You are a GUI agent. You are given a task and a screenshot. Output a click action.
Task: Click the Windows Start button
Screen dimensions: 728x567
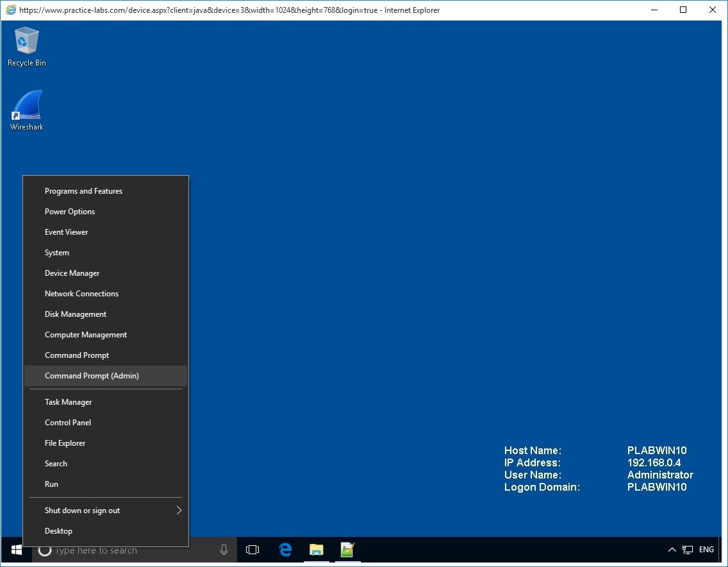pyautogui.click(x=17, y=550)
